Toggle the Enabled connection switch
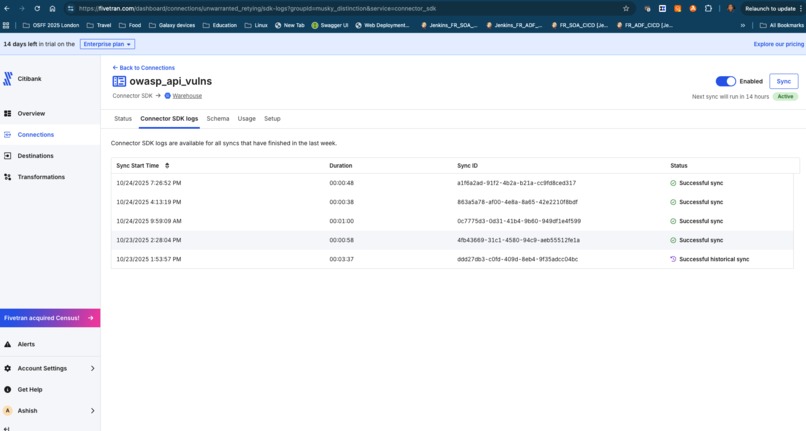Screen dimensions: 806x431 click(725, 81)
